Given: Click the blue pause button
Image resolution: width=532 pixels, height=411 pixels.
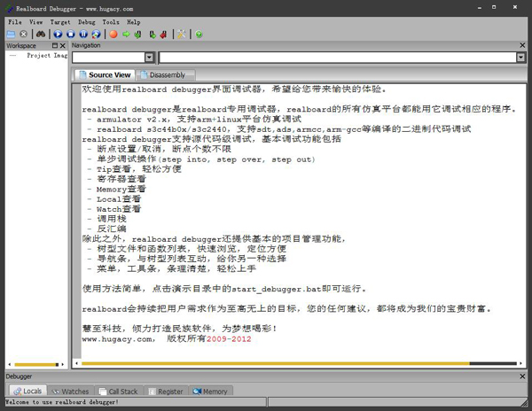Looking at the screenshot, I should [x=83, y=35].
